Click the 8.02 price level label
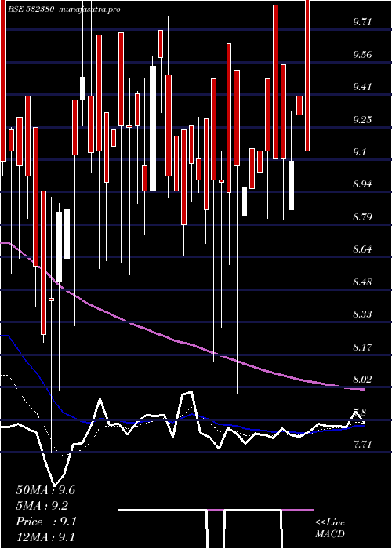The image size is (392, 549). pyautogui.click(x=362, y=379)
